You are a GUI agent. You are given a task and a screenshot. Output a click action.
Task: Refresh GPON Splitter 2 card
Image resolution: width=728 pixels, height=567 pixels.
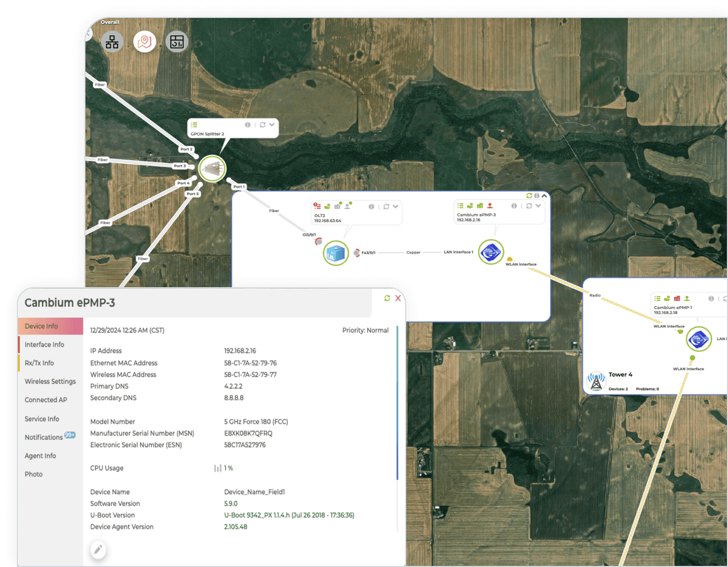pyautogui.click(x=262, y=125)
